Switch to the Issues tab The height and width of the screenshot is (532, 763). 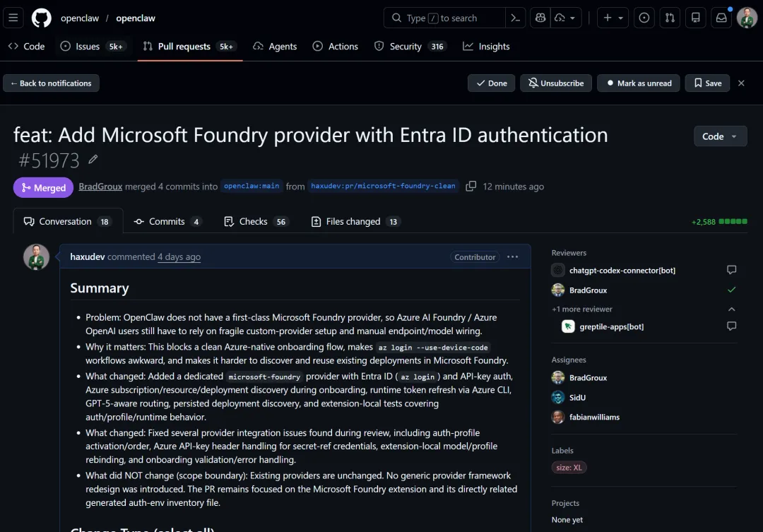tap(92, 46)
